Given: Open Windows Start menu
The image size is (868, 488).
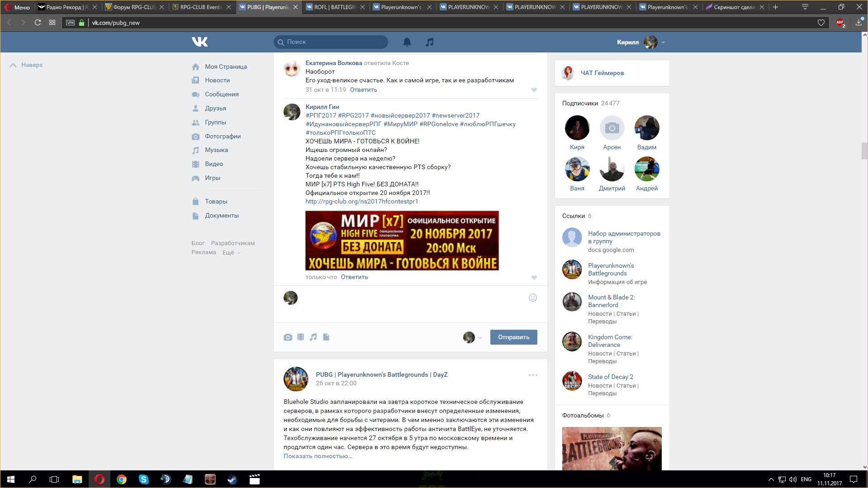Looking at the screenshot, I should click(11, 479).
